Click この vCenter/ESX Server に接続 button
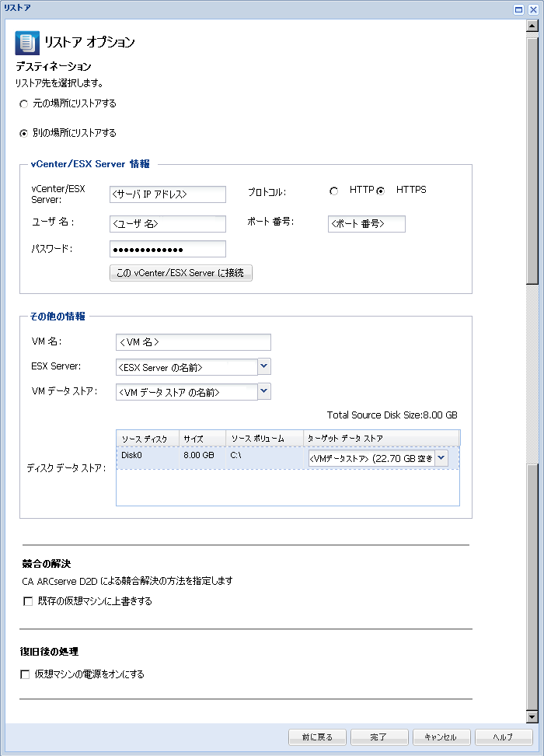 coord(181,273)
